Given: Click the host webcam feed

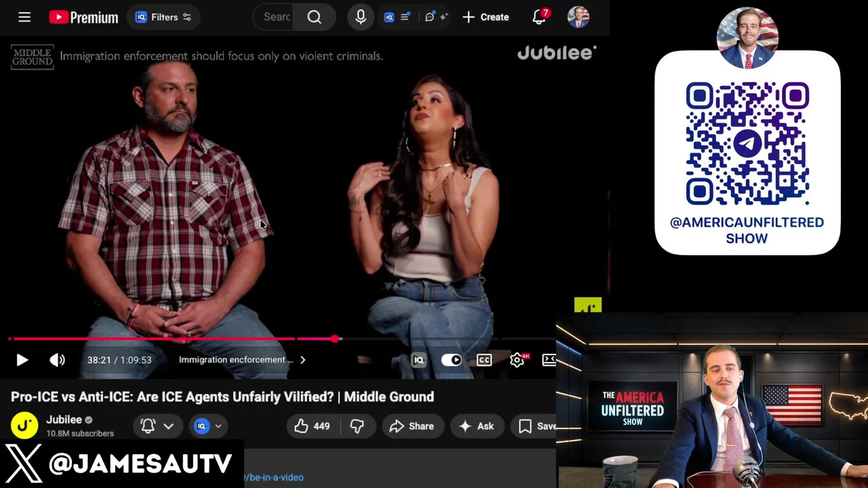Looking at the screenshot, I should click(x=712, y=401).
